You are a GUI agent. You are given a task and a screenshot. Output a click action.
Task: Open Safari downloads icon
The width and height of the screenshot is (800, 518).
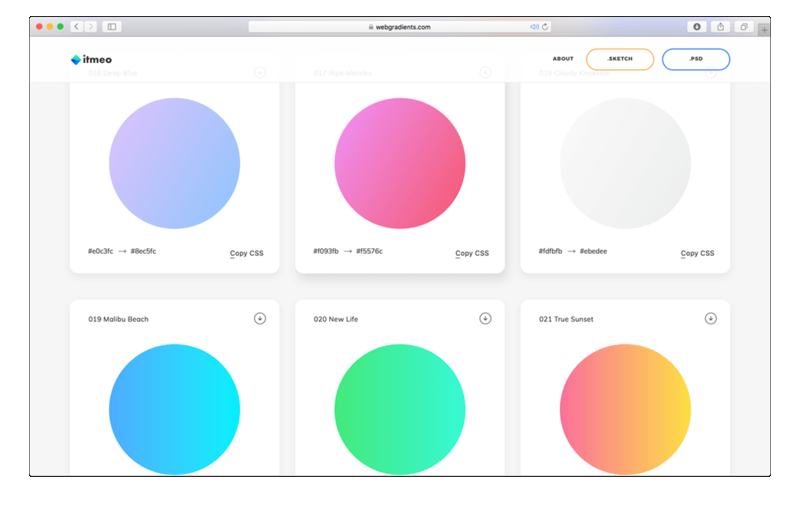[x=696, y=27]
